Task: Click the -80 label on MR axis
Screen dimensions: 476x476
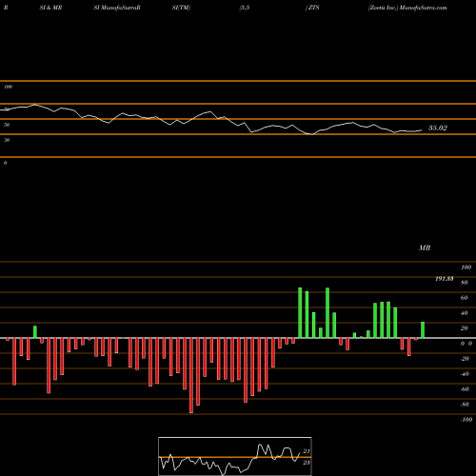Action: (x=465, y=405)
